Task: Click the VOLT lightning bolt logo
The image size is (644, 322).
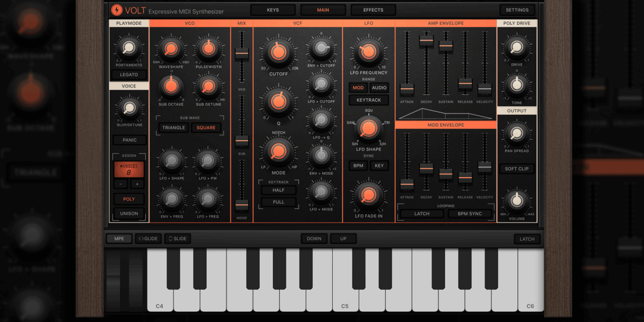Action: pos(117,10)
